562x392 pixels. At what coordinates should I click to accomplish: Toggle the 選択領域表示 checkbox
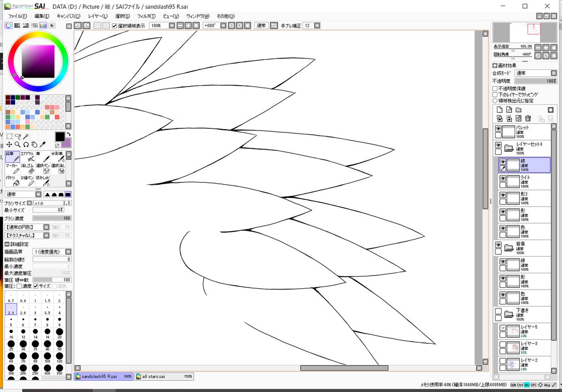(115, 26)
